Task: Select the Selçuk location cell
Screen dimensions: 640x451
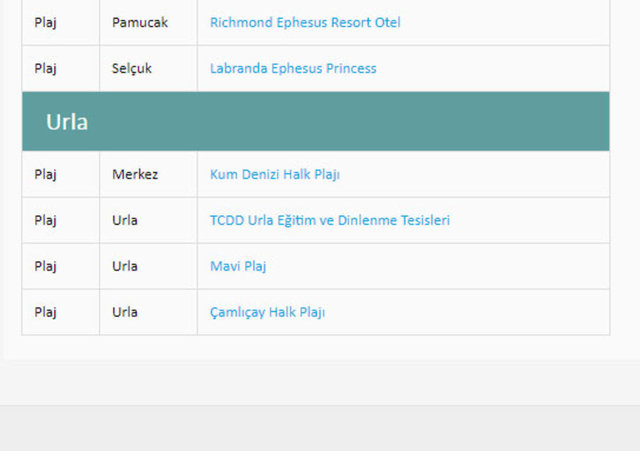Action: pos(132,68)
